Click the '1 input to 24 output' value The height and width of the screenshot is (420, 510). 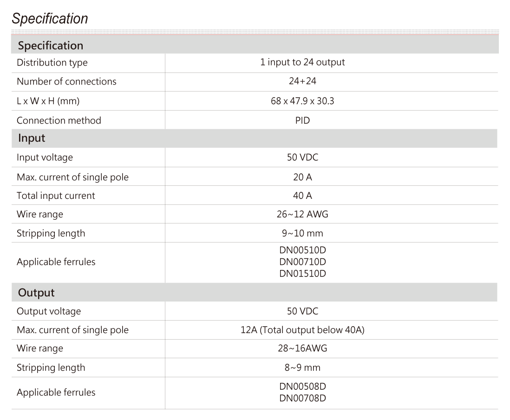[x=302, y=62]
